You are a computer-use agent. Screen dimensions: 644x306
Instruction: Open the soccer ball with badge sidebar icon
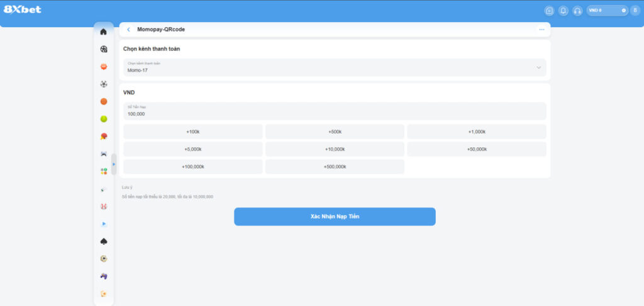[104, 49]
